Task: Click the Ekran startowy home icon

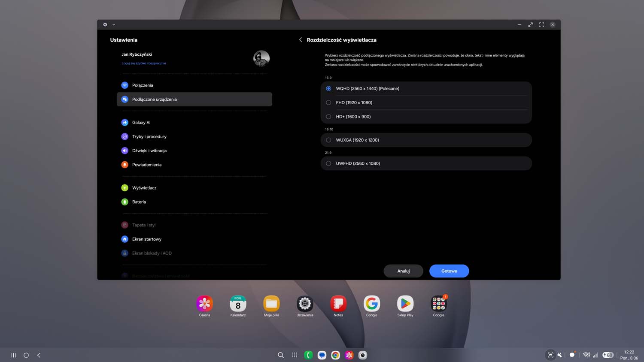Action: coord(125,239)
